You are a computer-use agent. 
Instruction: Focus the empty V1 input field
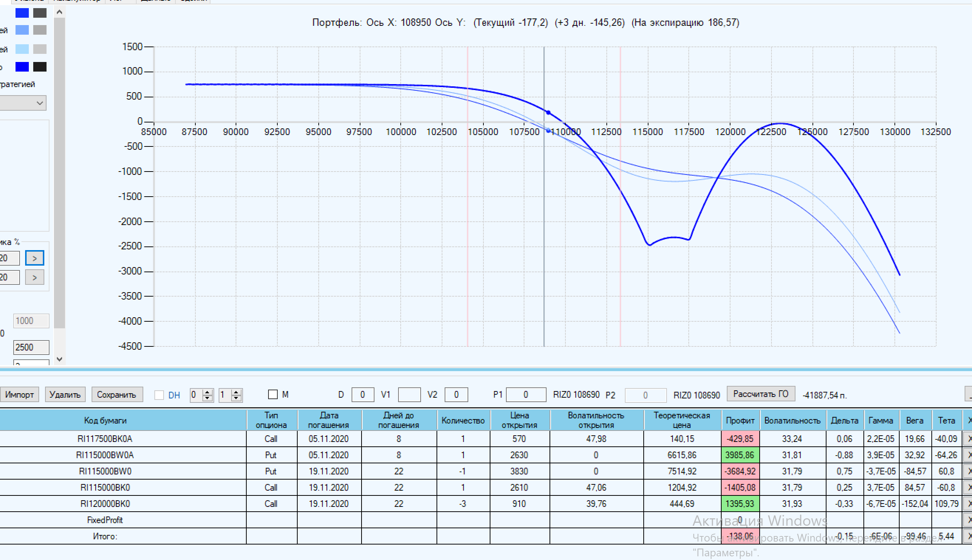point(409,395)
